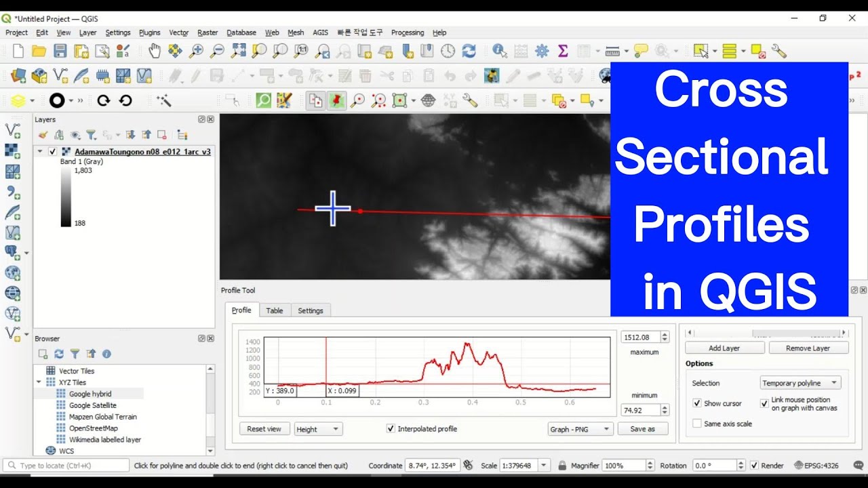Select Google Satellite in Browser
The height and width of the screenshot is (488, 868).
pos(93,405)
